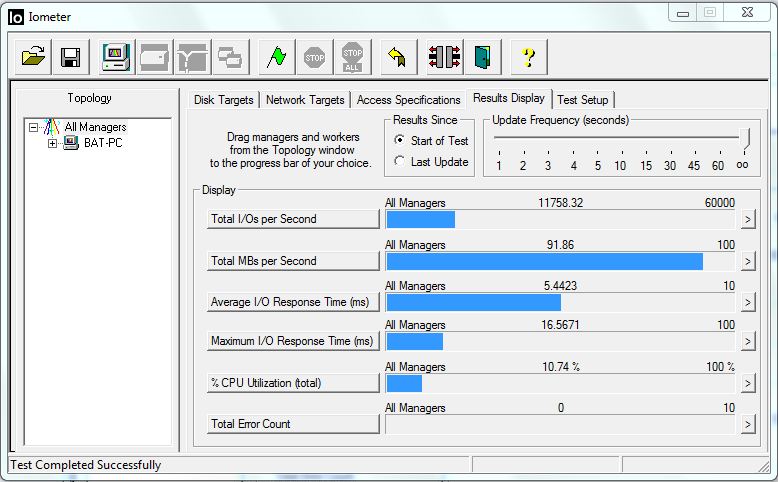Click the Stop All tests icon
The width and height of the screenshot is (778, 482).
[352, 57]
